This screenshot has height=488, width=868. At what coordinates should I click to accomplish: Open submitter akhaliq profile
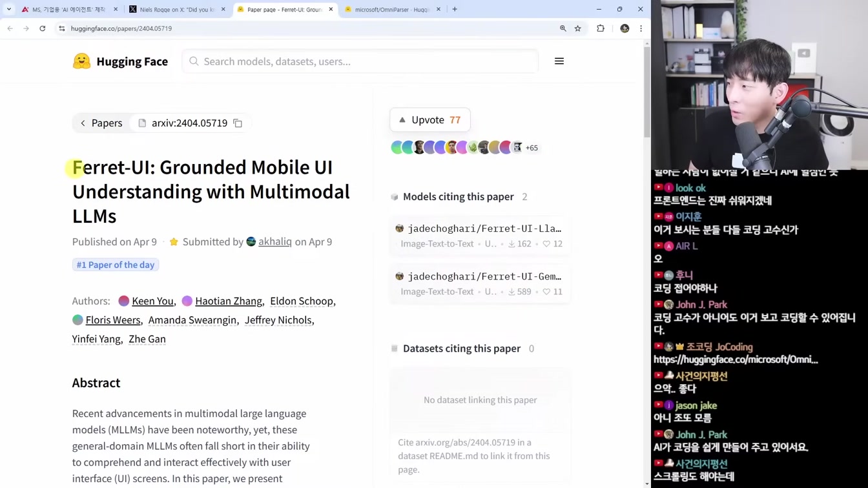(275, 241)
